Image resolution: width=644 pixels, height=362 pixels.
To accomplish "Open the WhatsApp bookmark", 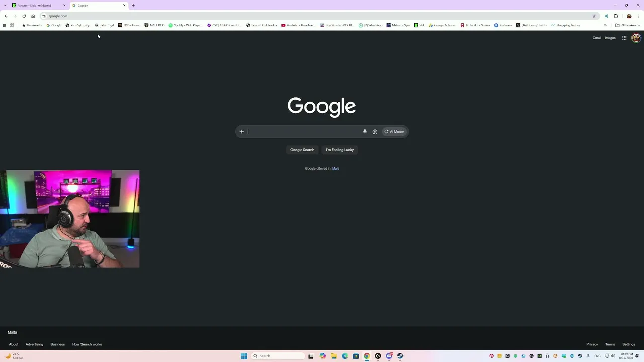I will tap(370, 25).
